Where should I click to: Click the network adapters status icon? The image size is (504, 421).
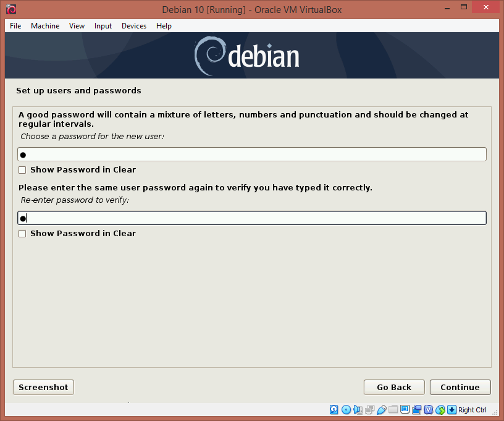[369, 409]
